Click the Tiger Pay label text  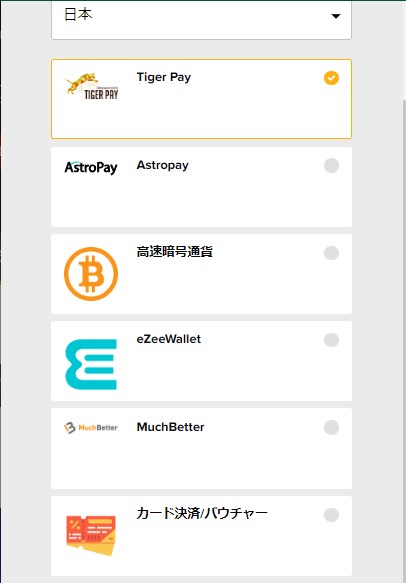click(x=164, y=77)
